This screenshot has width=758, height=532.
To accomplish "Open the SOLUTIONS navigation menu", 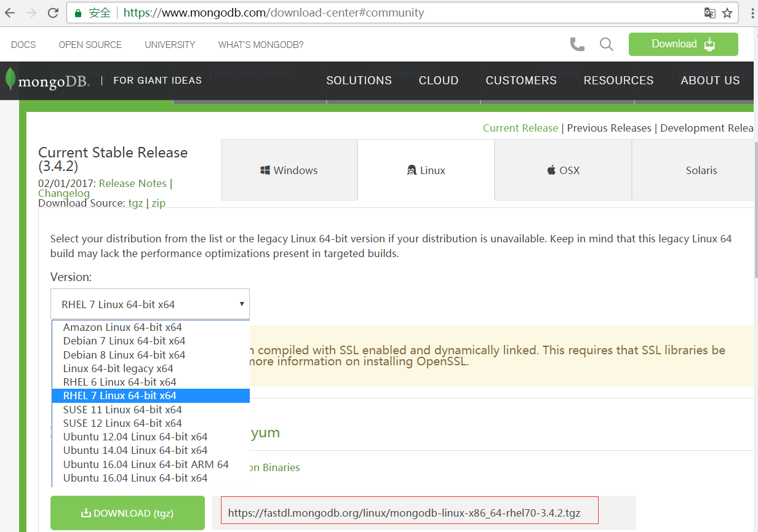I will pyautogui.click(x=359, y=81).
